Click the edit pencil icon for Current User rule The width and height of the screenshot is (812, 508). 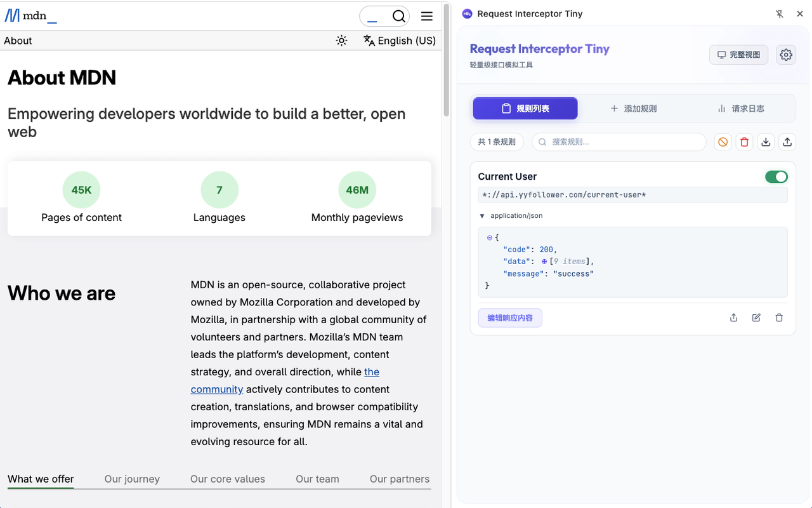[756, 317]
